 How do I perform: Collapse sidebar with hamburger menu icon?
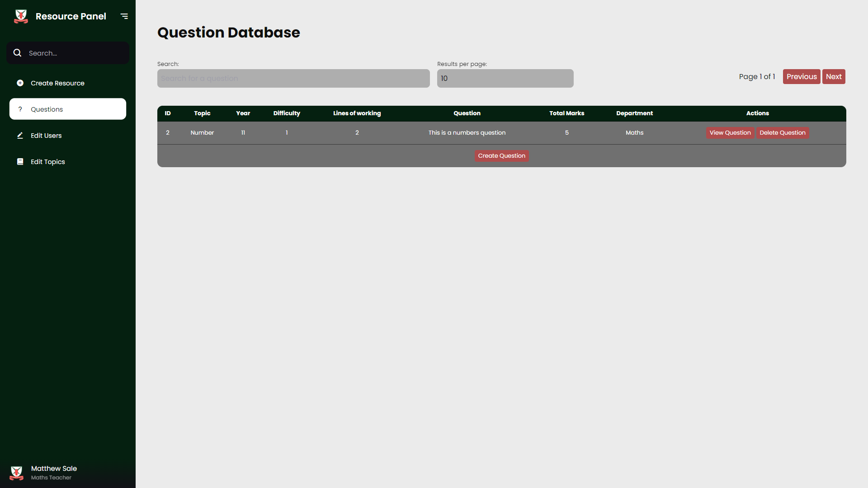click(x=124, y=16)
